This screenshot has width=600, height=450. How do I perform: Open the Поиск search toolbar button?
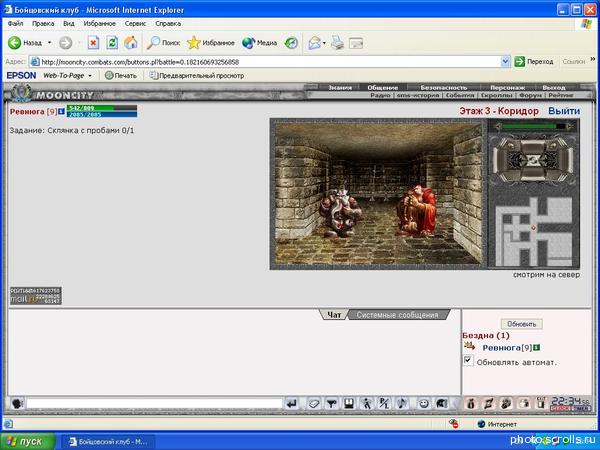pos(163,43)
